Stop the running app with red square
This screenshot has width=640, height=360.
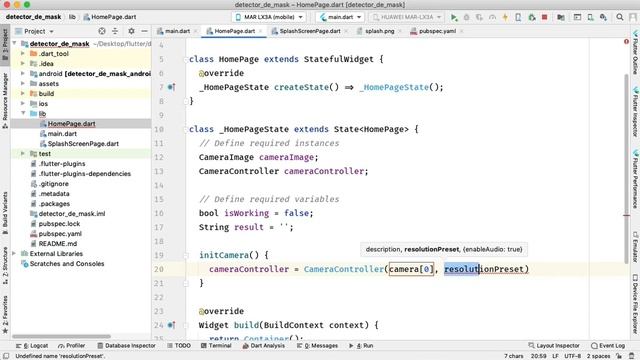(x=544, y=17)
